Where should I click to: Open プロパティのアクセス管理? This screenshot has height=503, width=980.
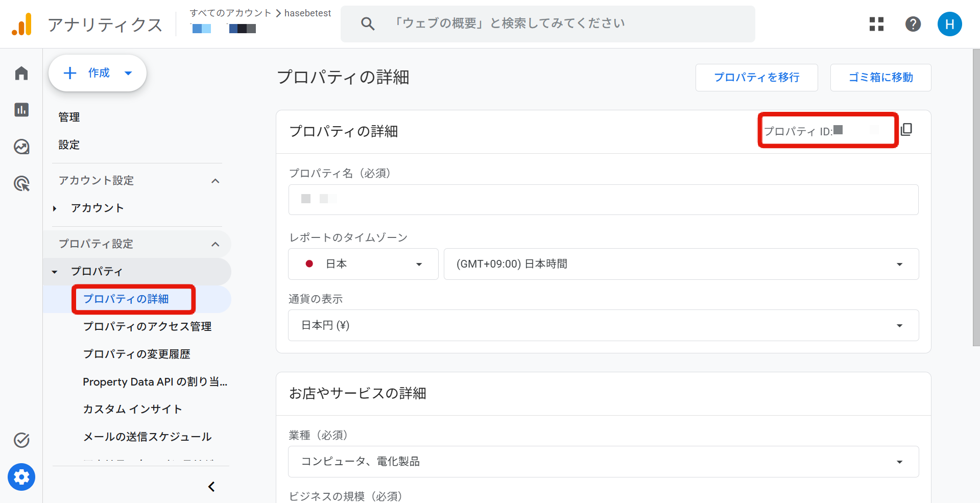click(147, 326)
